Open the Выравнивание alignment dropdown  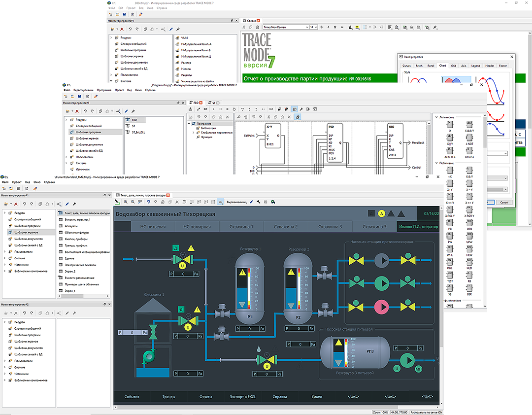(x=237, y=202)
